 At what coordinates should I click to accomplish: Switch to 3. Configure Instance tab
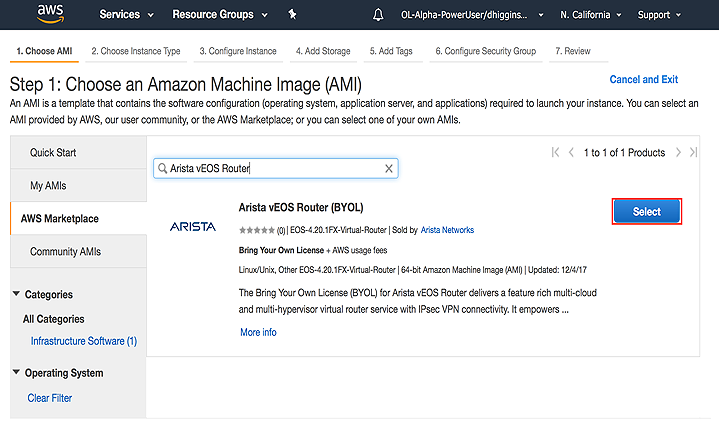(x=238, y=51)
